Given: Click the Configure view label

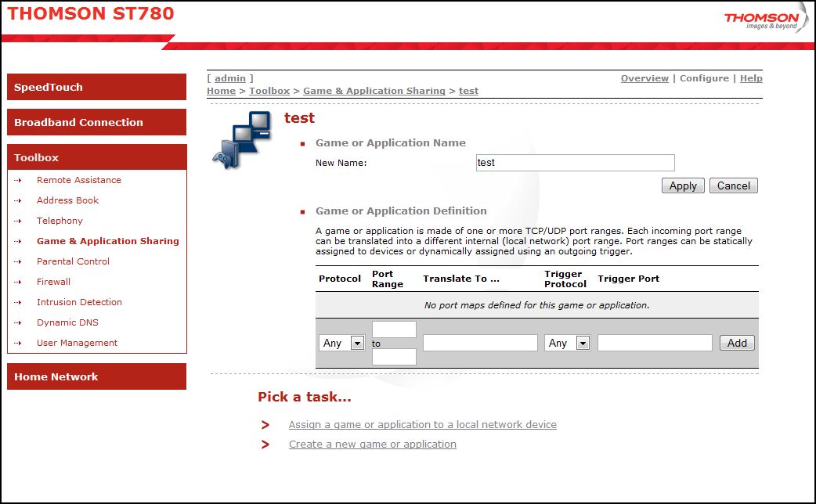Looking at the screenshot, I should (704, 78).
